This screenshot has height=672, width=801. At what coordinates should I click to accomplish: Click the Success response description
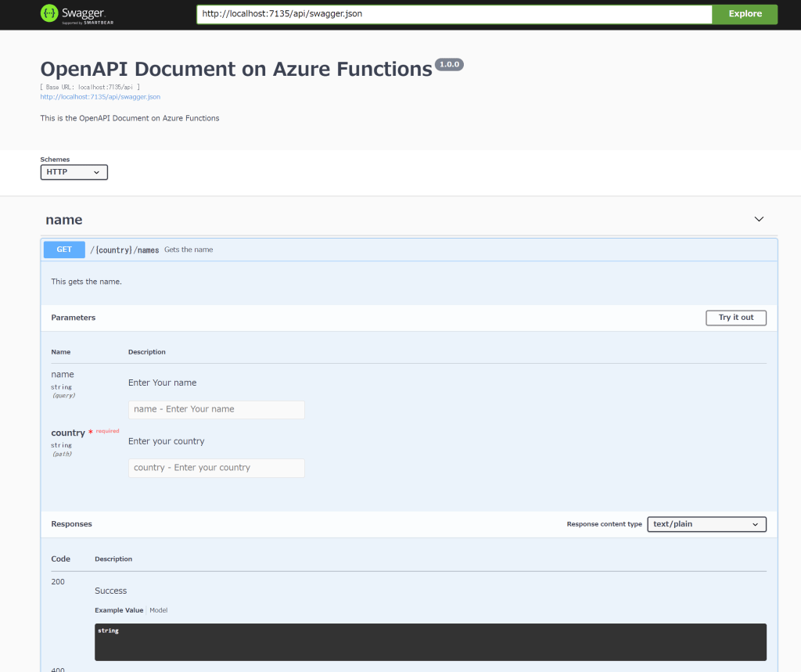click(x=110, y=590)
